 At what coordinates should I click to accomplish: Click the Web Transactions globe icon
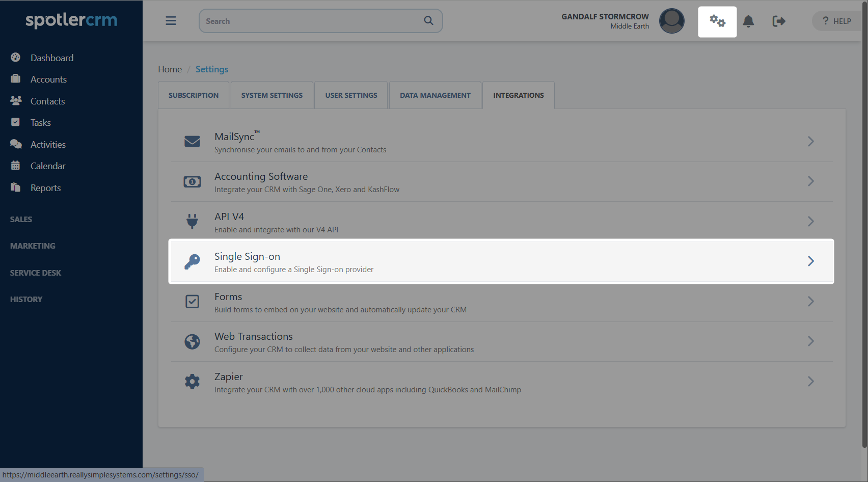192,341
